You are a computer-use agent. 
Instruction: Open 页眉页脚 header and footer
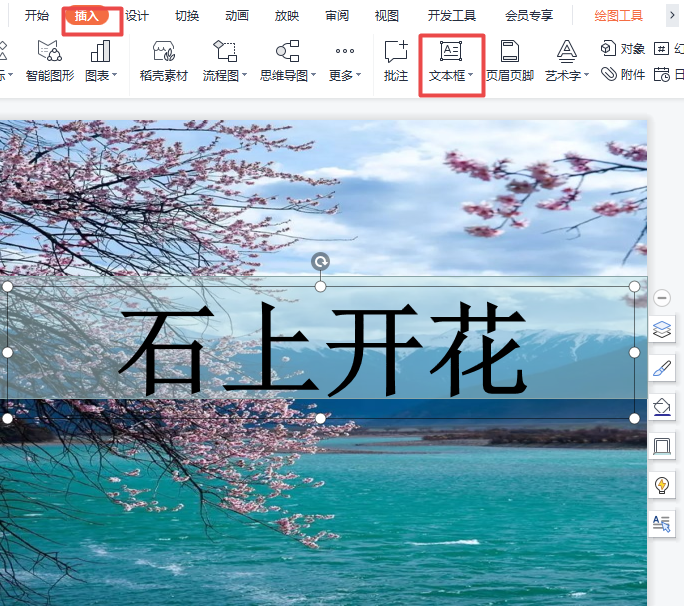click(510, 61)
